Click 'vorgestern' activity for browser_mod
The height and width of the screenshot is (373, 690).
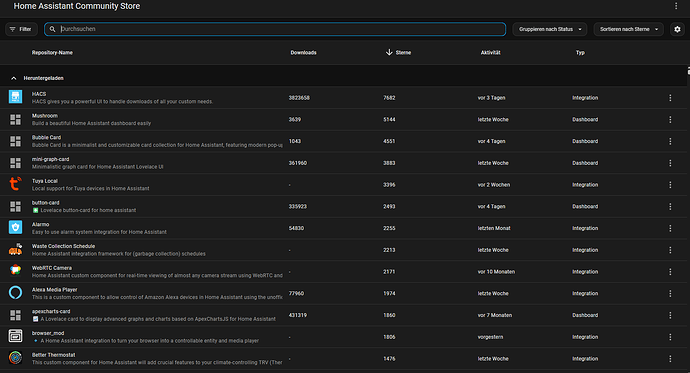491,337
